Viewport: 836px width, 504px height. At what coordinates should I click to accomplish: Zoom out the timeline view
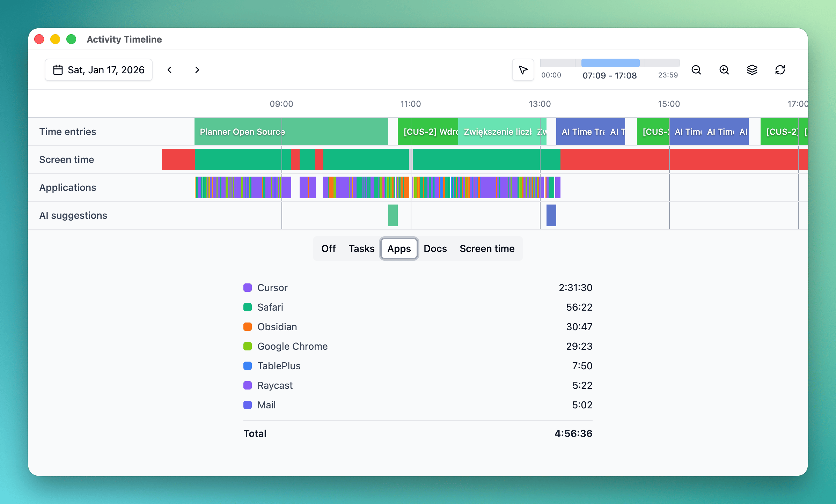[x=696, y=70]
